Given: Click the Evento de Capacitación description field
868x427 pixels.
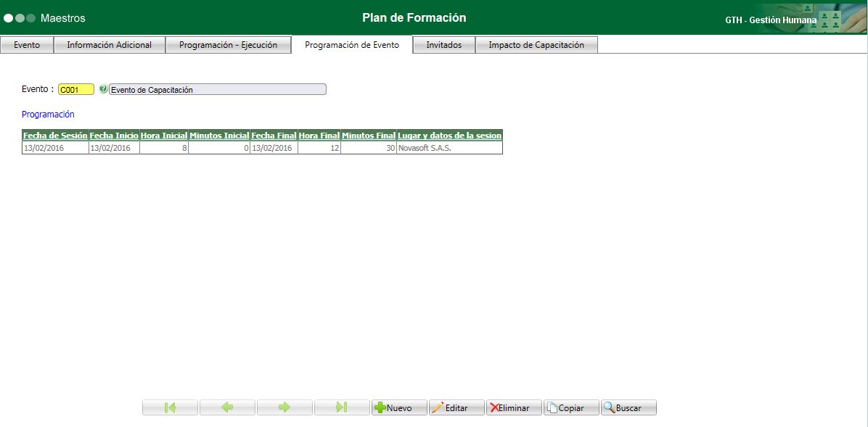Looking at the screenshot, I should pos(218,90).
